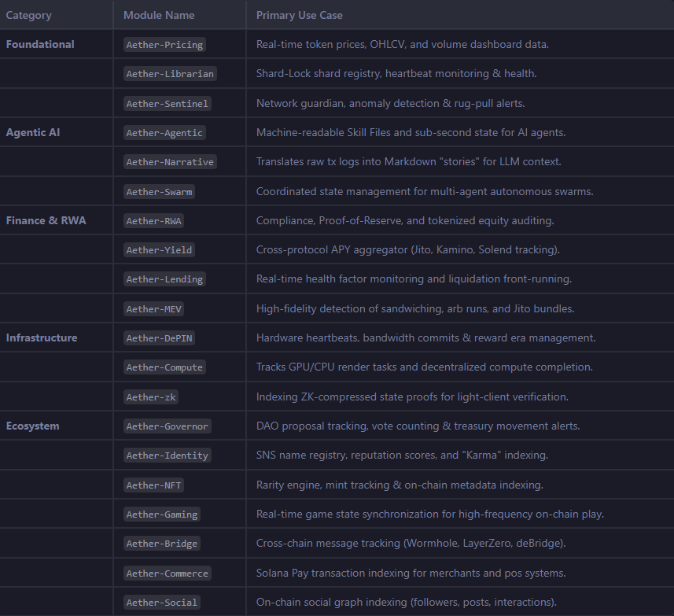The width and height of the screenshot is (674, 616).
Task: Click the Aether-Agentic module tag
Action: (164, 133)
